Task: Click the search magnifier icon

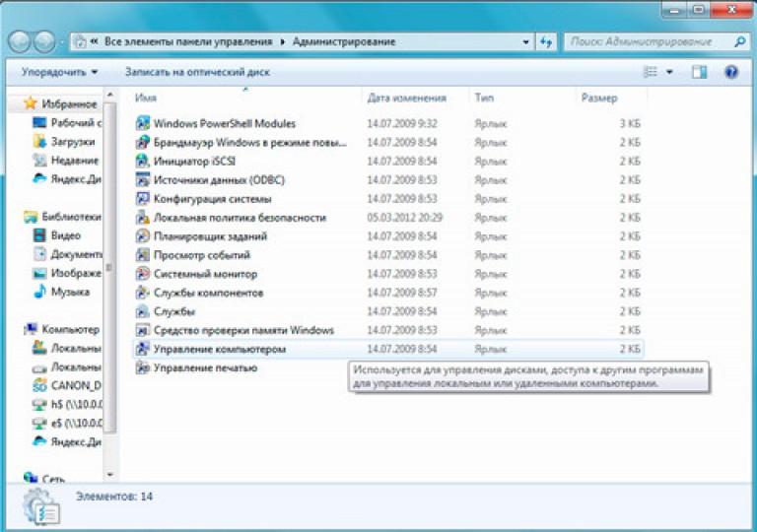Action: pyautogui.click(x=739, y=42)
